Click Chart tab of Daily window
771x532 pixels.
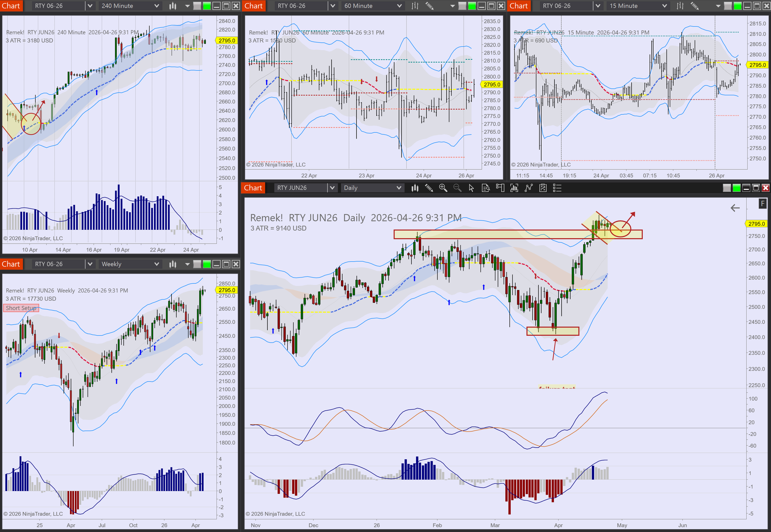coord(253,188)
